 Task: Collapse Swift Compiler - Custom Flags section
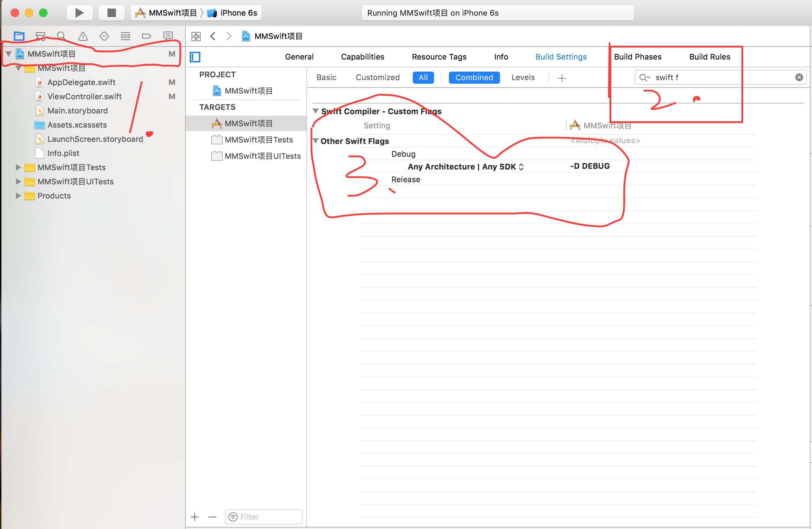pos(315,111)
